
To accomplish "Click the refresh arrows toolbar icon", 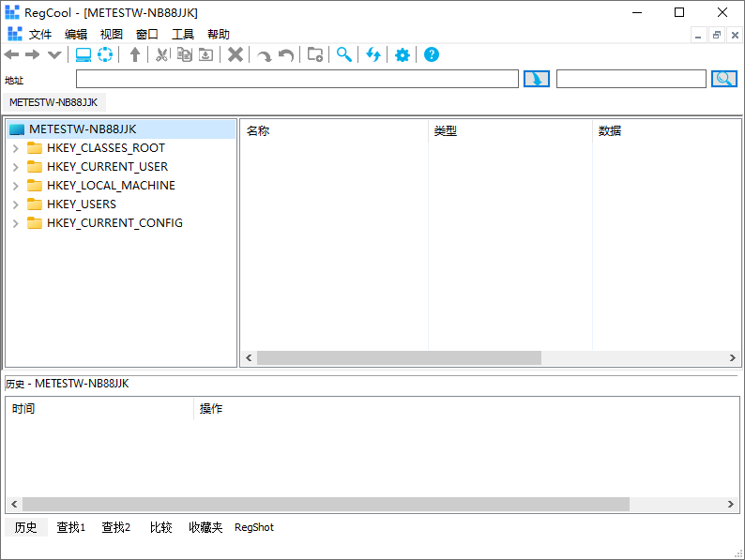I will 373,55.
